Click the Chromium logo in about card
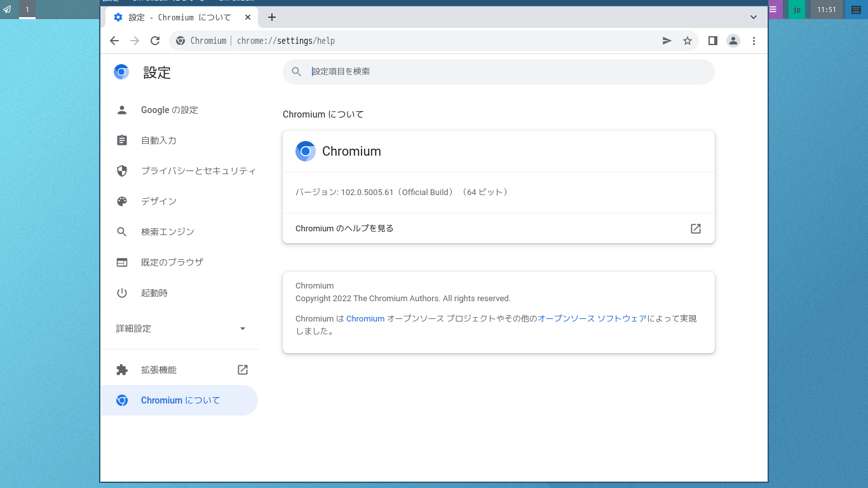 [x=306, y=151]
